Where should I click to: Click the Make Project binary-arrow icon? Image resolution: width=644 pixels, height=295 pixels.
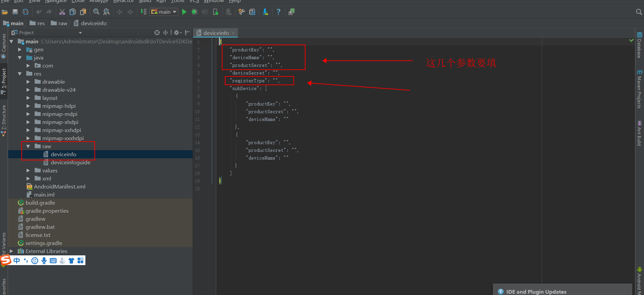coord(144,12)
